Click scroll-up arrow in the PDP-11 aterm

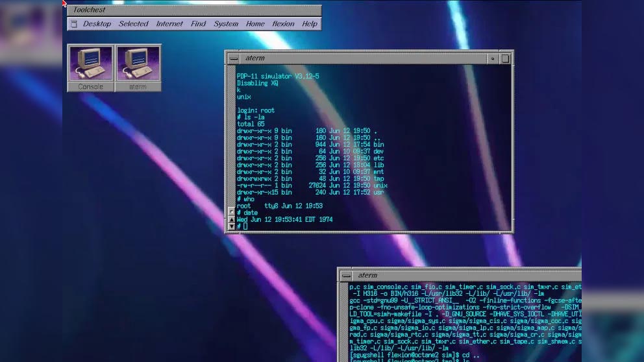[231, 219]
